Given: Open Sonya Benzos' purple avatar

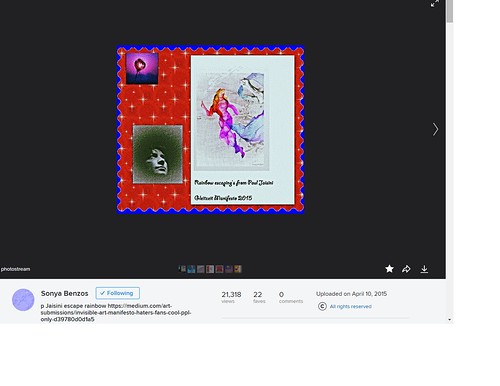Looking at the screenshot, I should tap(23, 300).
